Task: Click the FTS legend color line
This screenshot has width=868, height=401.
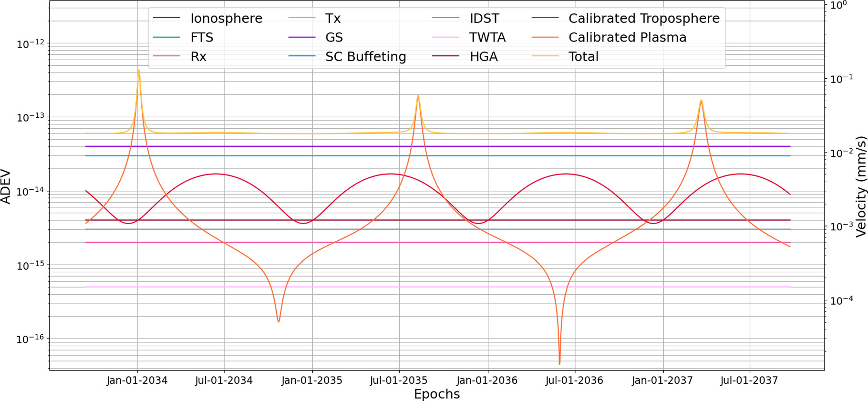Action: (x=166, y=37)
